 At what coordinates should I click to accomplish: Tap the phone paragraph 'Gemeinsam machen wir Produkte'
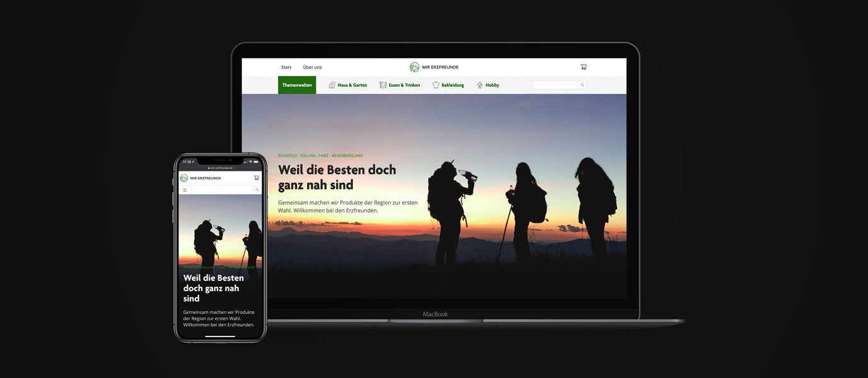219,318
